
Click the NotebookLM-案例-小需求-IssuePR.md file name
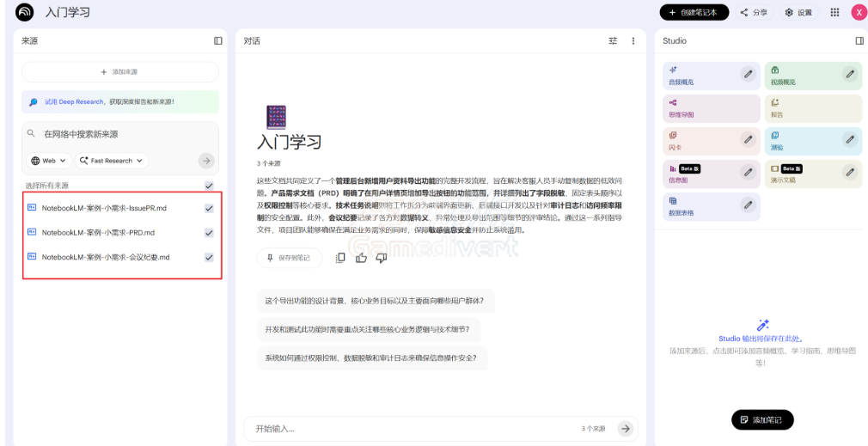(x=104, y=209)
